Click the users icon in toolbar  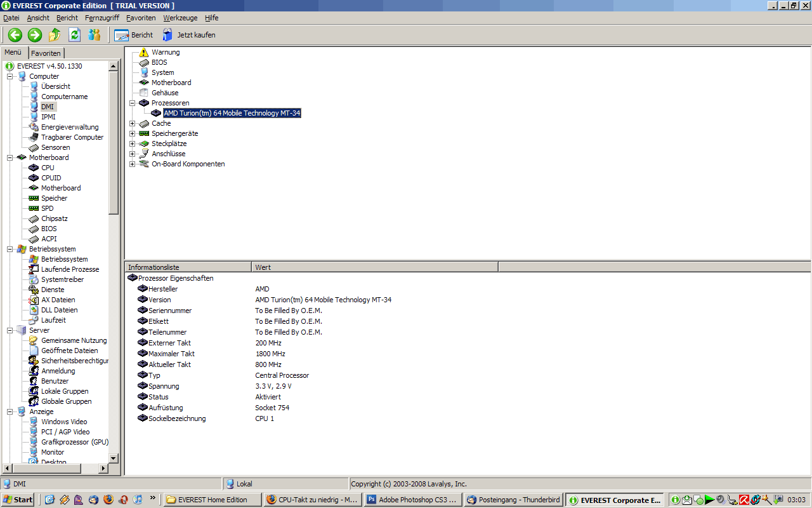[x=94, y=35]
